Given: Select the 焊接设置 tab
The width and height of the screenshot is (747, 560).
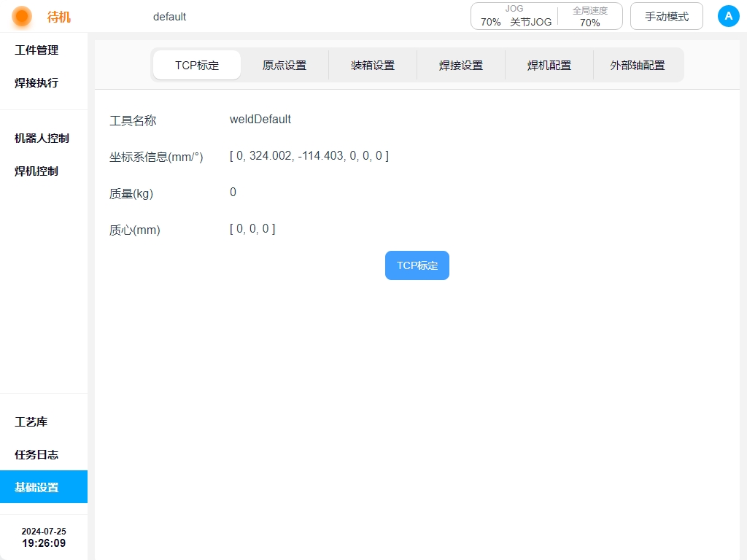Looking at the screenshot, I should [461, 65].
